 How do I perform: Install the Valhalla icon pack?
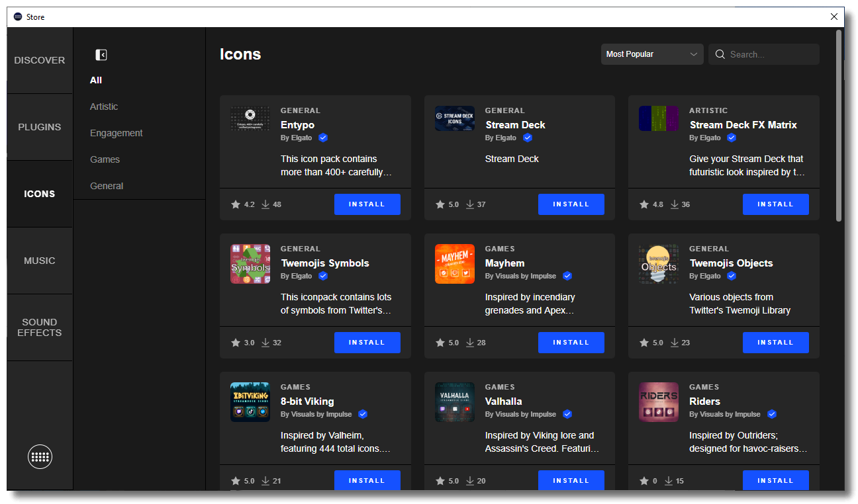pyautogui.click(x=571, y=480)
